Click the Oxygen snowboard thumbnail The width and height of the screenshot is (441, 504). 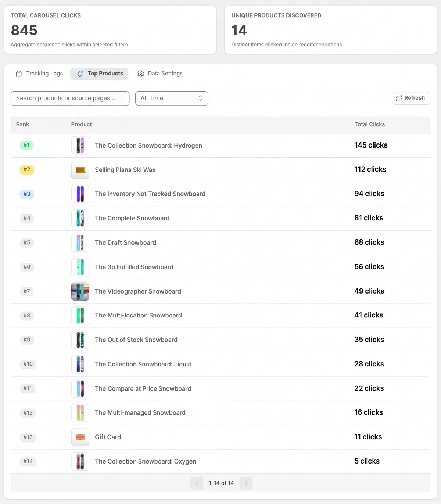(x=80, y=461)
